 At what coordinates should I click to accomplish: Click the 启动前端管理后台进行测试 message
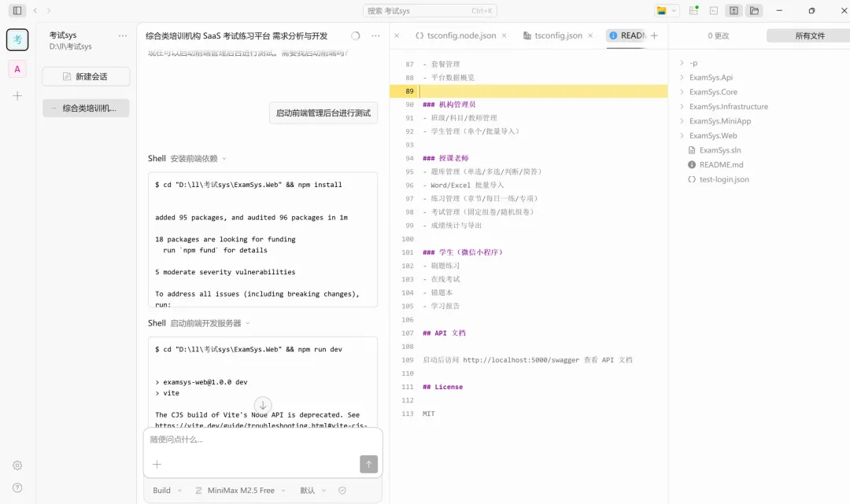323,113
